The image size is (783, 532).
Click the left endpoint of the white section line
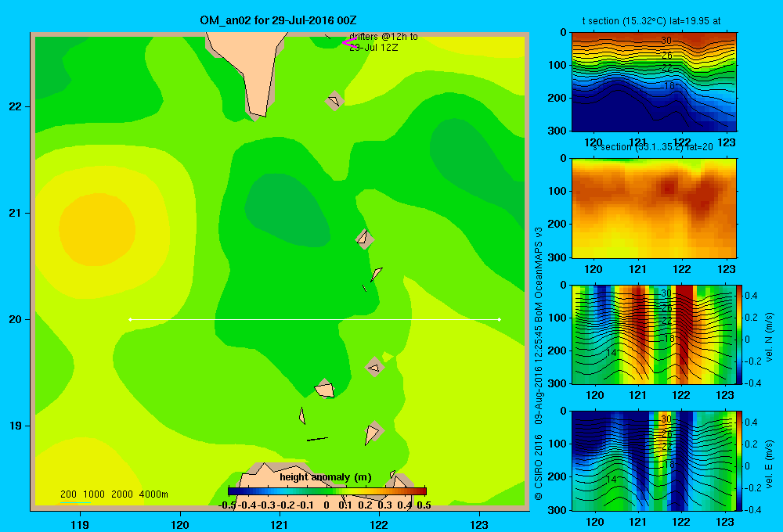[130, 319]
